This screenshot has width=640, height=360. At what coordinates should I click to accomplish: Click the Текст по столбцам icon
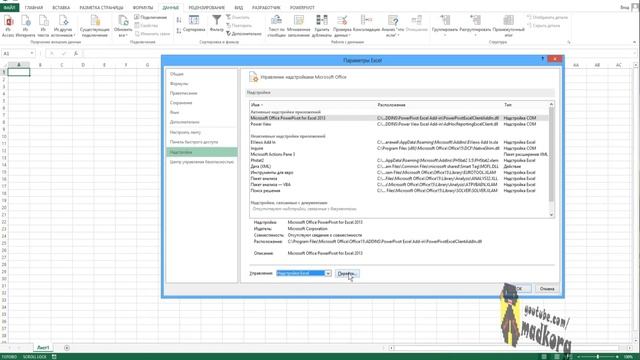(276, 26)
